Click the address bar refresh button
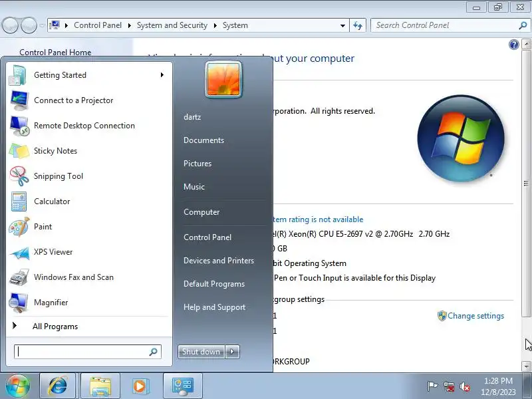This screenshot has width=532, height=399. (358, 25)
